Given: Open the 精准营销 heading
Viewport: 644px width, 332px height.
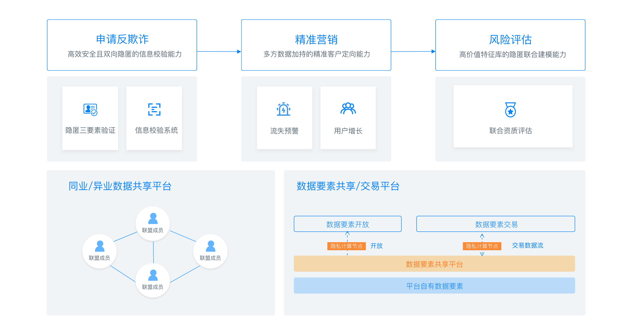Looking at the screenshot, I should point(316,40).
